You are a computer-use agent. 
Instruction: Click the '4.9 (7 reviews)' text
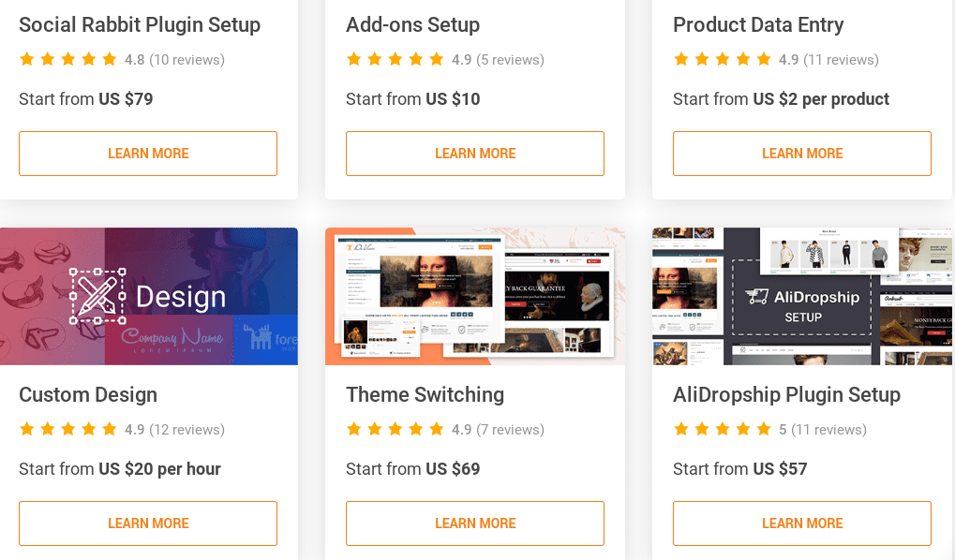click(499, 430)
